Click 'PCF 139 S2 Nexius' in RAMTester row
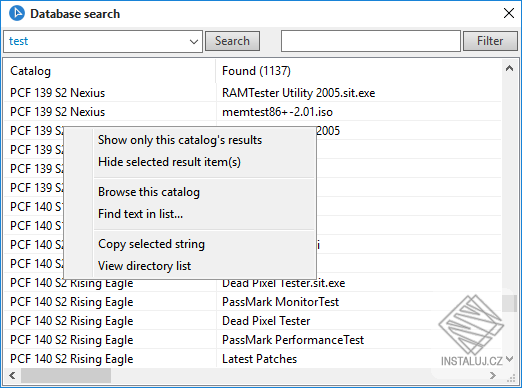Screen dimensions: 522x388 (58, 93)
